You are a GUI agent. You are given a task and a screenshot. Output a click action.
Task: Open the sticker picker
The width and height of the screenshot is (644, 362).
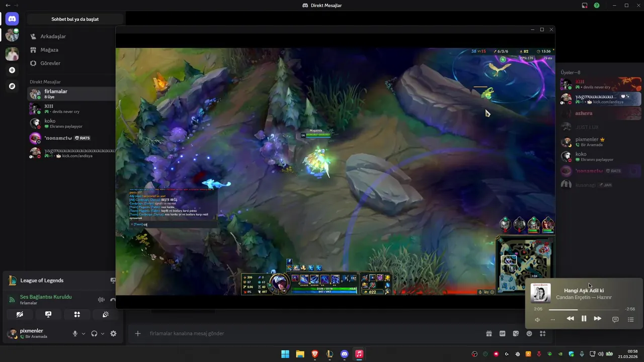tap(516, 333)
